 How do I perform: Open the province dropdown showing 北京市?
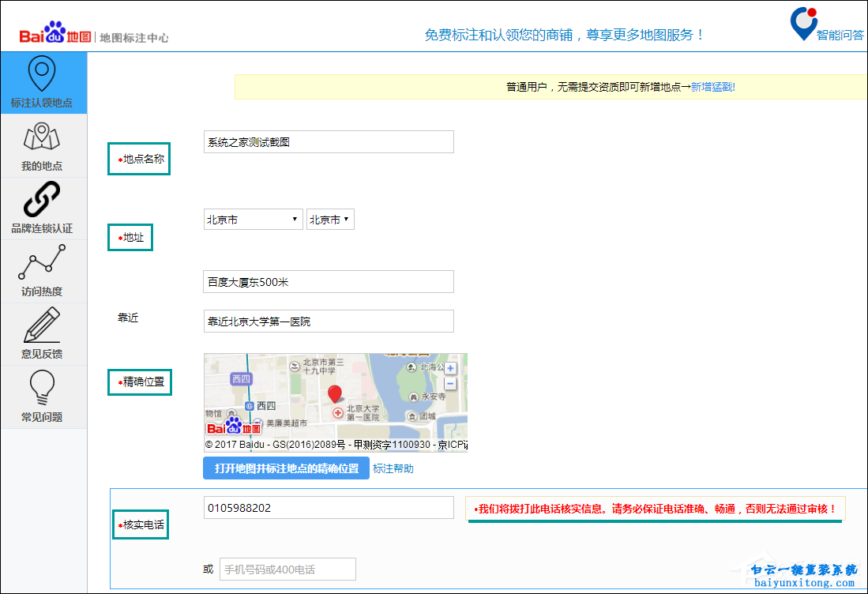tap(253, 219)
